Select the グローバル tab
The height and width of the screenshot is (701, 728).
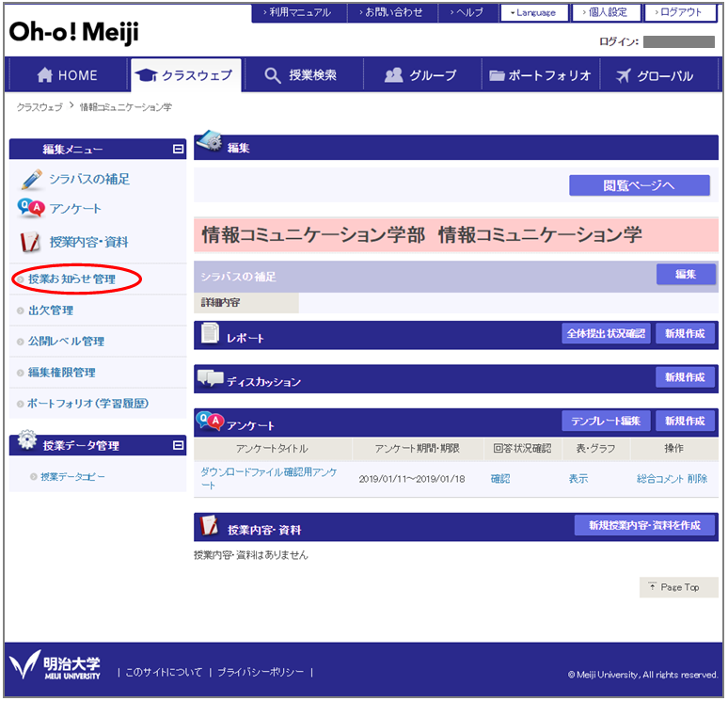click(x=659, y=74)
